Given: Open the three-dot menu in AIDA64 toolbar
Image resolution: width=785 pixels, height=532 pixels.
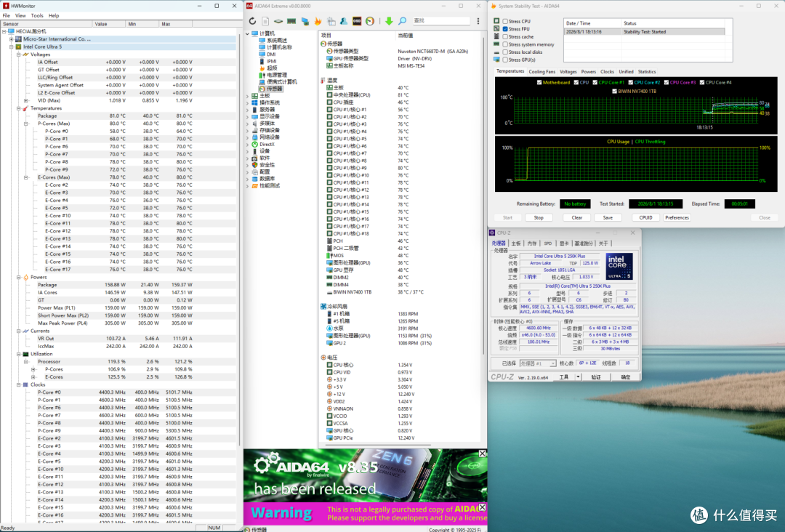Looking at the screenshot, I should click(x=478, y=21).
